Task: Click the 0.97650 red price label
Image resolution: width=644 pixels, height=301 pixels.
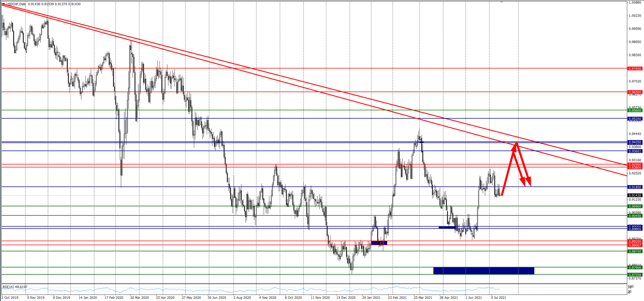Action: 635,68
